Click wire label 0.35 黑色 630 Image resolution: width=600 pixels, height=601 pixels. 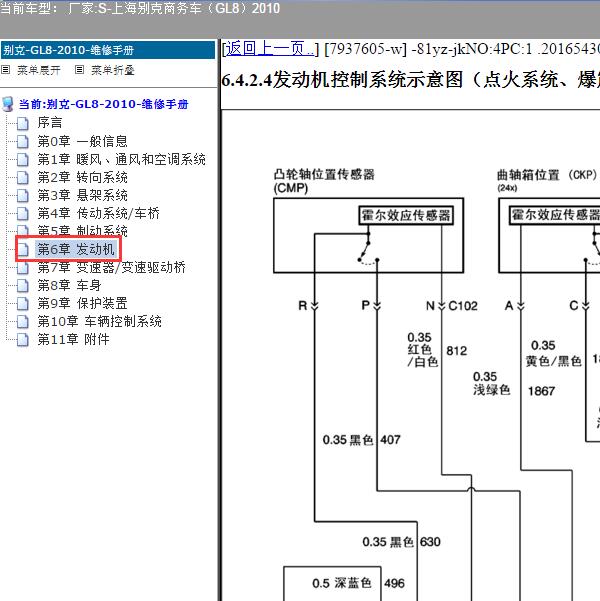click(x=401, y=542)
